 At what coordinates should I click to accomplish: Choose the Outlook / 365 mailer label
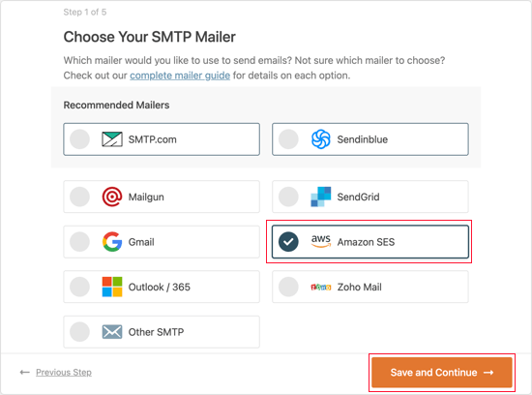[160, 287]
